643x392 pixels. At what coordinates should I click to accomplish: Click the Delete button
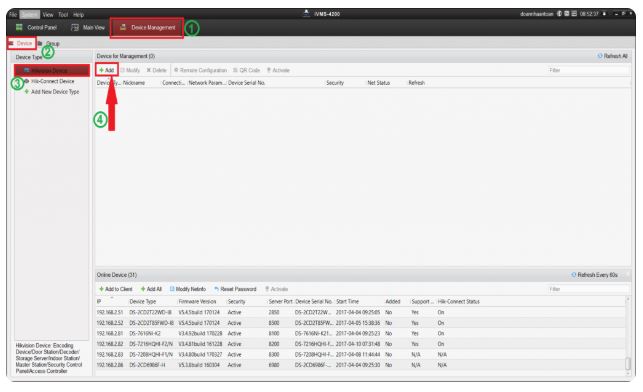(x=157, y=70)
